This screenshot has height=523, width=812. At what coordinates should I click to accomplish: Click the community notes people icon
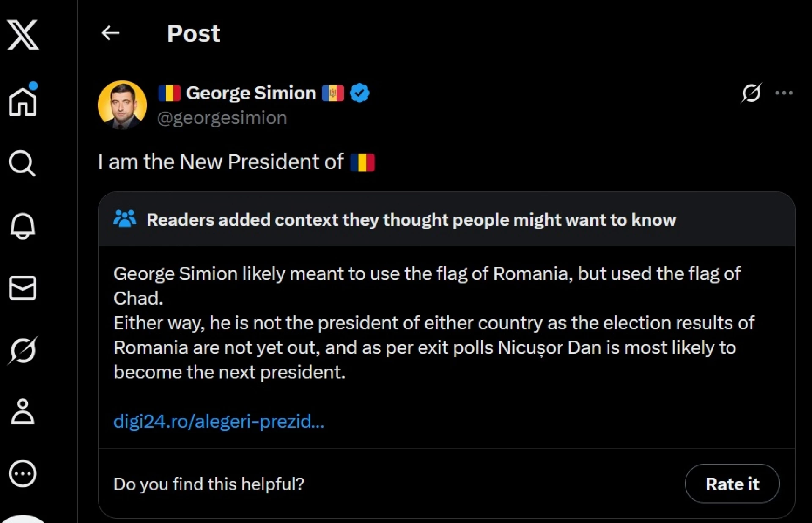125,219
